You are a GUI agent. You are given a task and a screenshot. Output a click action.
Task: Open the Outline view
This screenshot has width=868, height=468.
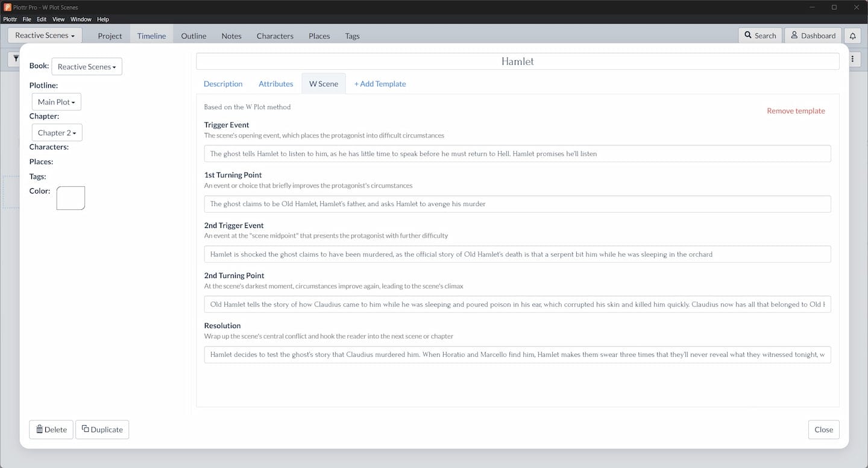pyautogui.click(x=193, y=36)
